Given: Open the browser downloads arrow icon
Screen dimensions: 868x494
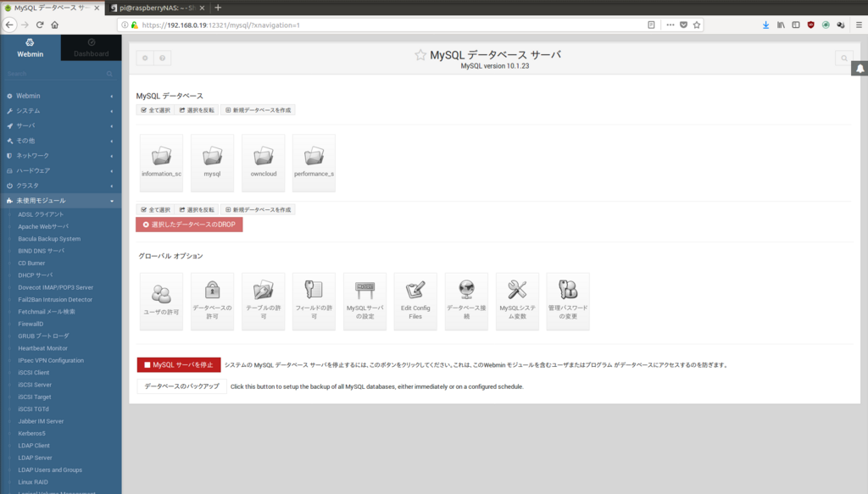Looking at the screenshot, I should 765,25.
